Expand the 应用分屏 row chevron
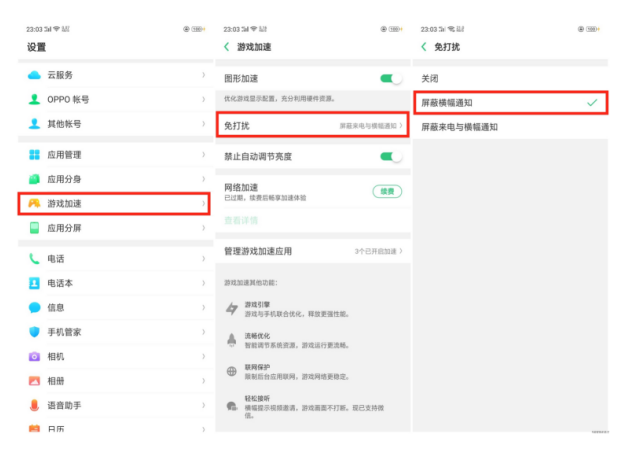Image resolution: width=625 pixels, height=449 pixels. point(204,228)
